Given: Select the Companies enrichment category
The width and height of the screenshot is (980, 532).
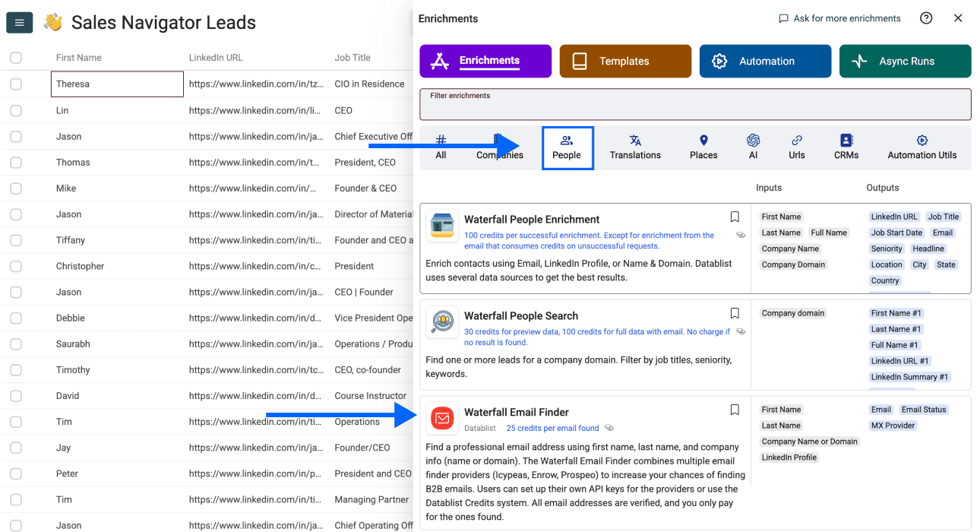Looking at the screenshot, I should 499,147.
